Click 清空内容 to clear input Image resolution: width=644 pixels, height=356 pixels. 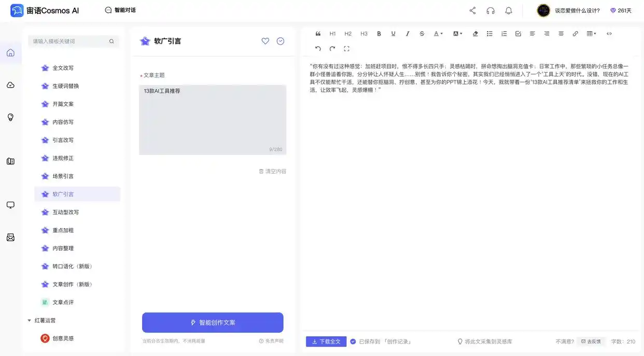click(273, 171)
